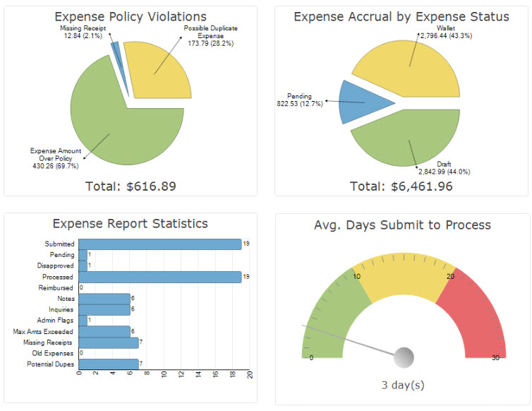Screen dimensions: 532x411
Task: Click the Processed bar showing 19
Action: point(159,277)
